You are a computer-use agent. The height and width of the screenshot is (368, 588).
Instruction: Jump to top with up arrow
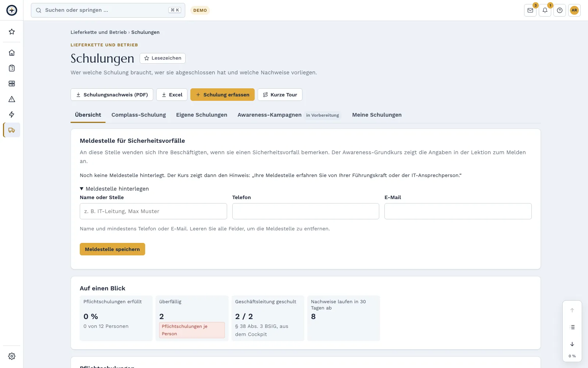(x=572, y=310)
